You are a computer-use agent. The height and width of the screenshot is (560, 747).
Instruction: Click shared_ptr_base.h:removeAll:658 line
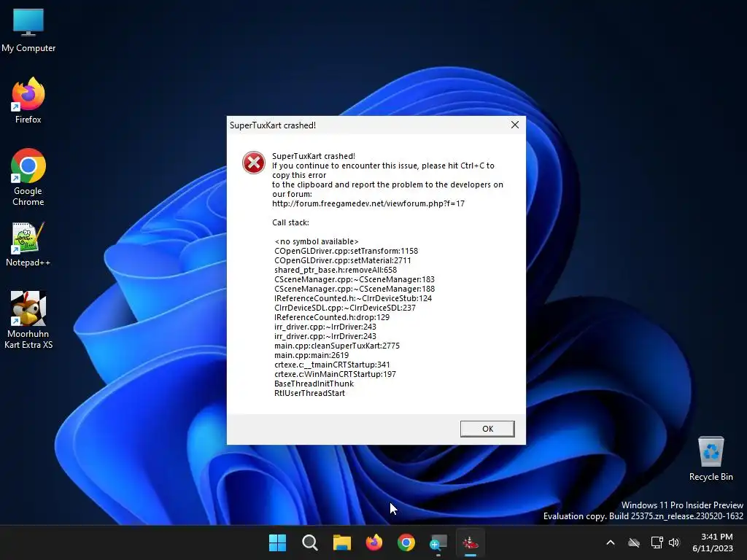336,270
